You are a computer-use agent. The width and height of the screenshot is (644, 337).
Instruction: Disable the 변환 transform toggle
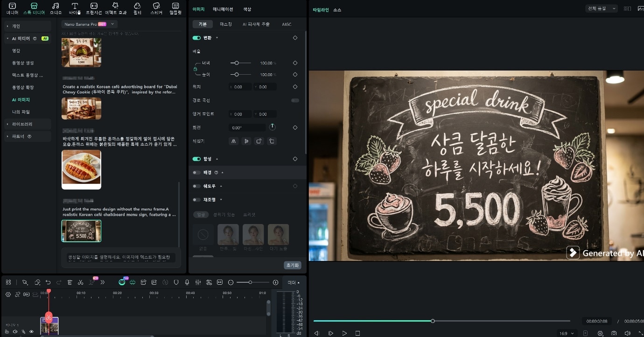196,37
